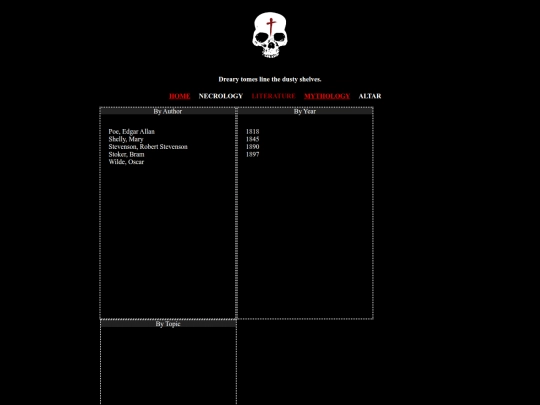Visit the ALTAR page

[x=370, y=96]
